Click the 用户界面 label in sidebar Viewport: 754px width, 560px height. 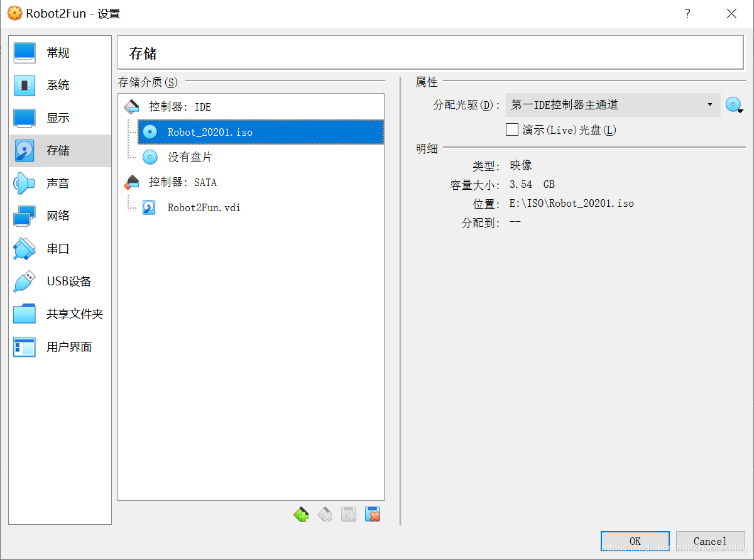[69, 346]
